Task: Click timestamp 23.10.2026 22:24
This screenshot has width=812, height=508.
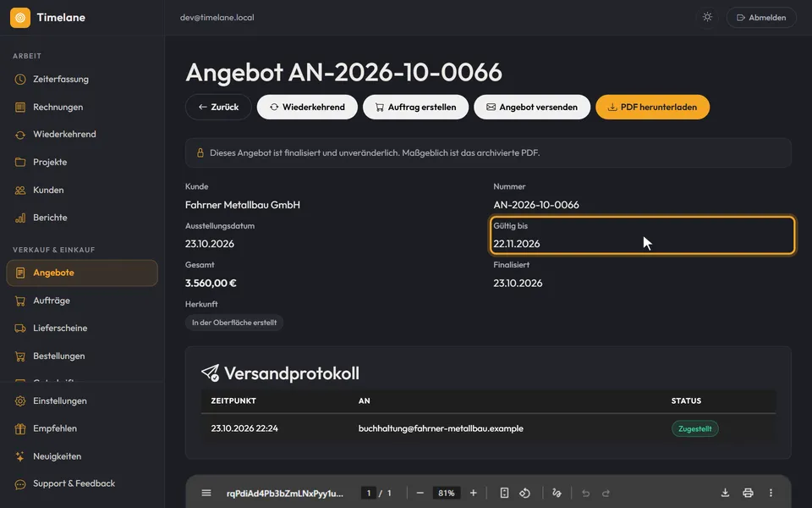Action: pyautogui.click(x=244, y=428)
